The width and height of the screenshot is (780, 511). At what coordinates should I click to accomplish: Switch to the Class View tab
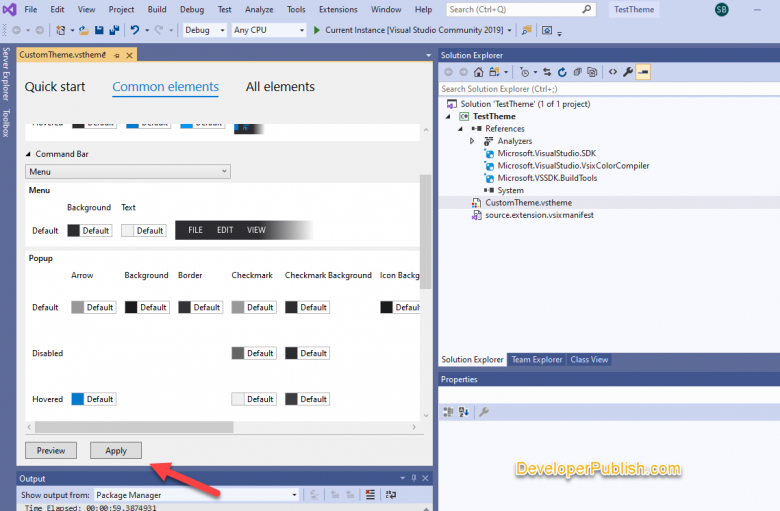[x=589, y=360]
